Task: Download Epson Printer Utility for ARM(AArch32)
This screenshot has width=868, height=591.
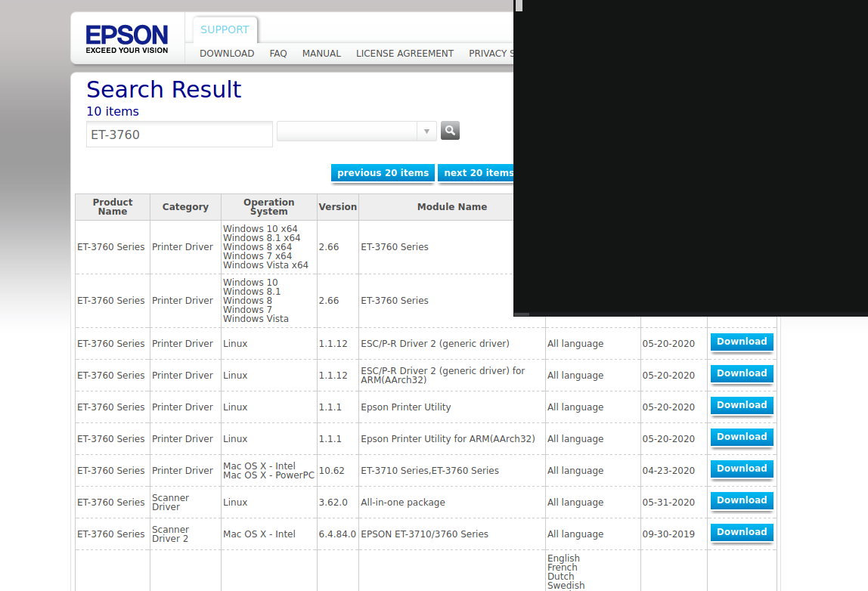Action: (742, 437)
